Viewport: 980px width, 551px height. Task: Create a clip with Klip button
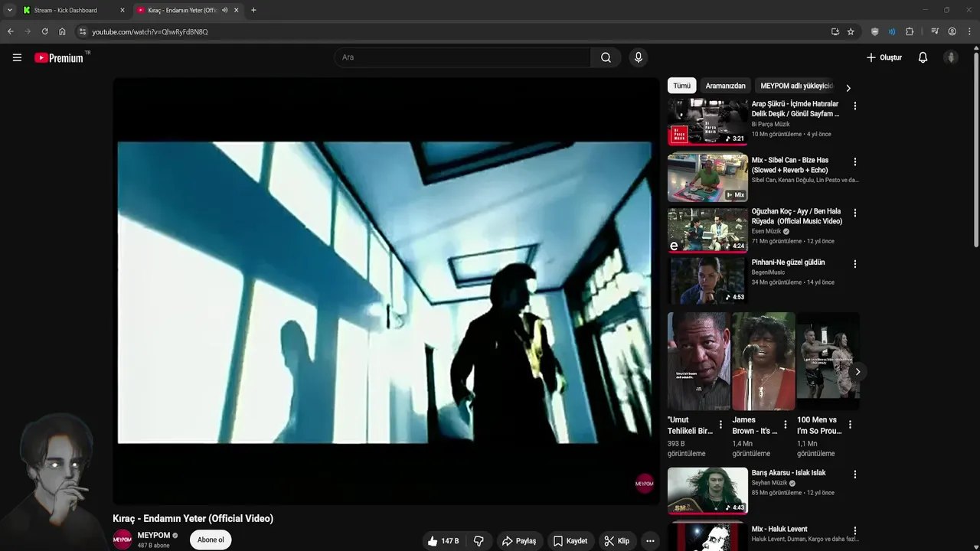point(616,541)
